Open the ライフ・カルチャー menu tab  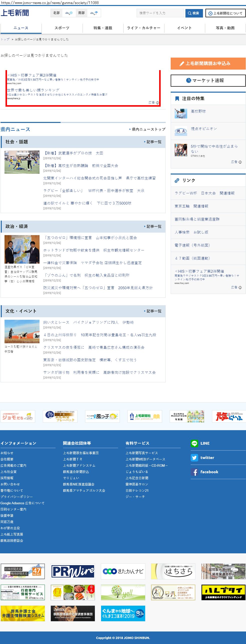pyautogui.click(x=144, y=28)
